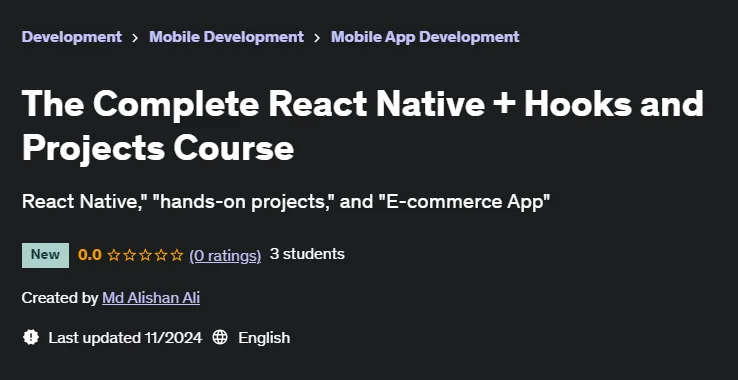Click the English language label
The height and width of the screenshot is (380, 738).
point(264,338)
